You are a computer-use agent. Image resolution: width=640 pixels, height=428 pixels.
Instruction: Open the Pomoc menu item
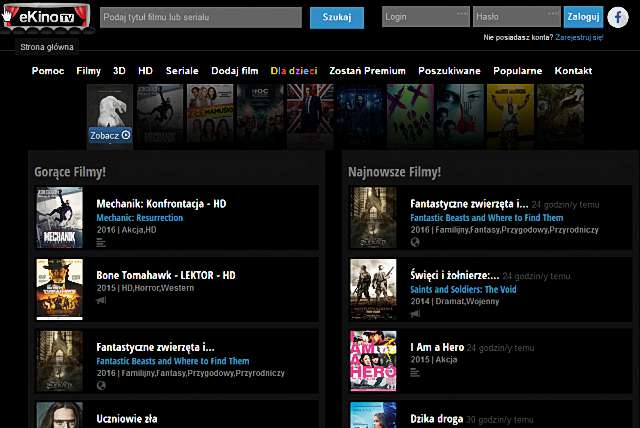pyautogui.click(x=48, y=71)
